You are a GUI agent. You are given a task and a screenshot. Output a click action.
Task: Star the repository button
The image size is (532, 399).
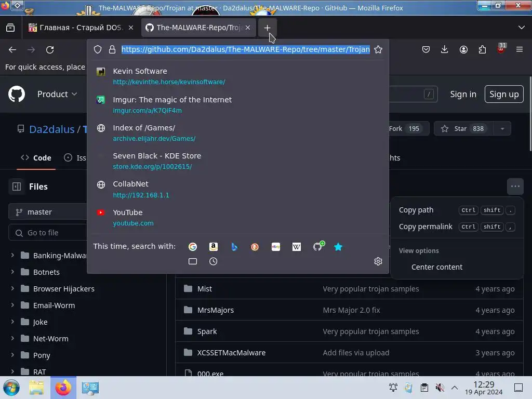tap(464, 129)
